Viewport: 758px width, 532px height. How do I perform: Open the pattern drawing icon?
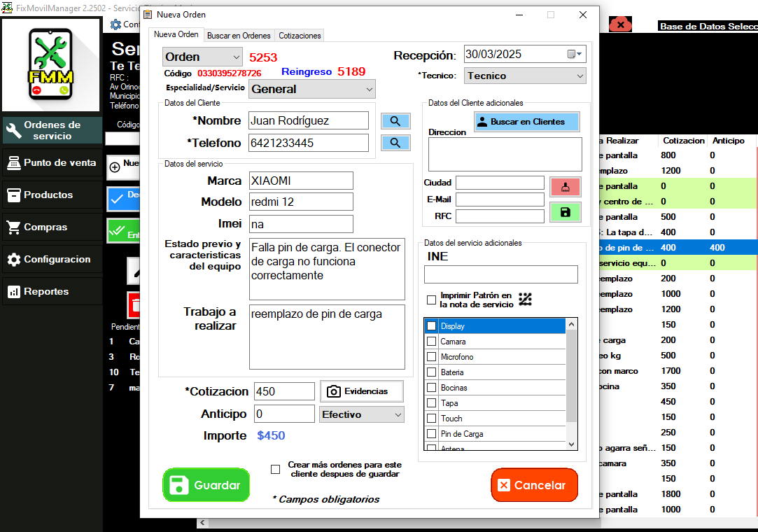[525, 299]
